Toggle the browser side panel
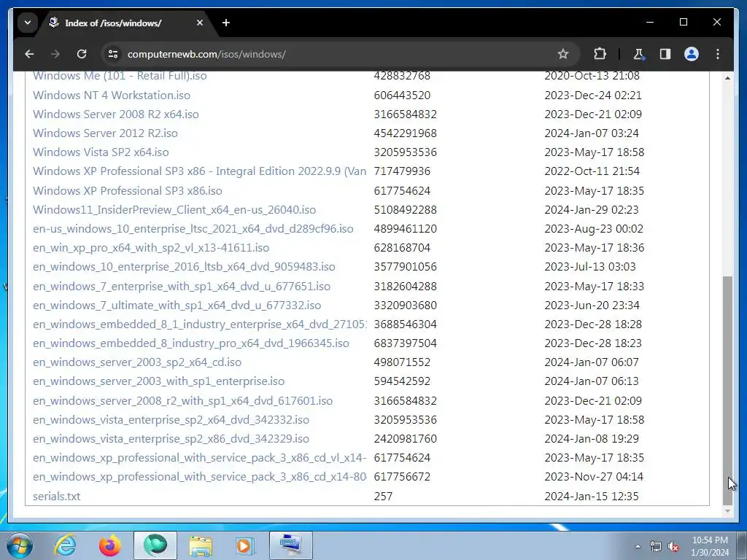The height and width of the screenshot is (560, 747). point(665,54)
